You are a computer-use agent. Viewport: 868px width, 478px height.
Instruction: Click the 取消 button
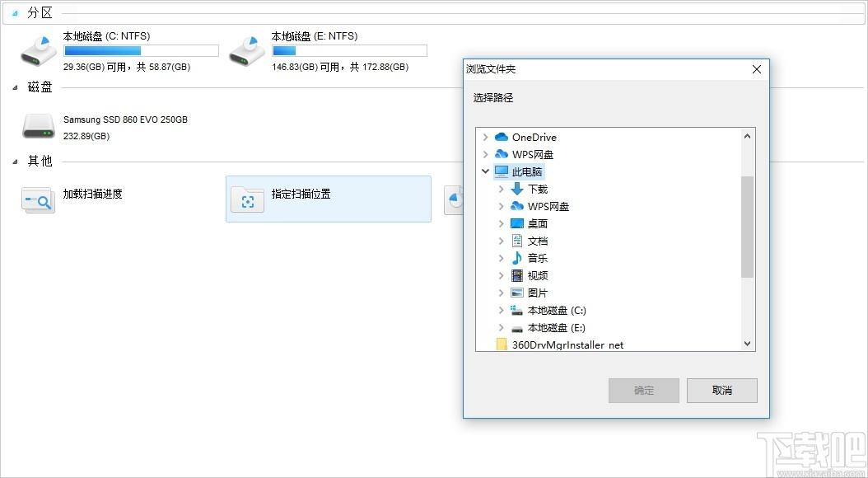pyautogui.click(x=722, y=391)
